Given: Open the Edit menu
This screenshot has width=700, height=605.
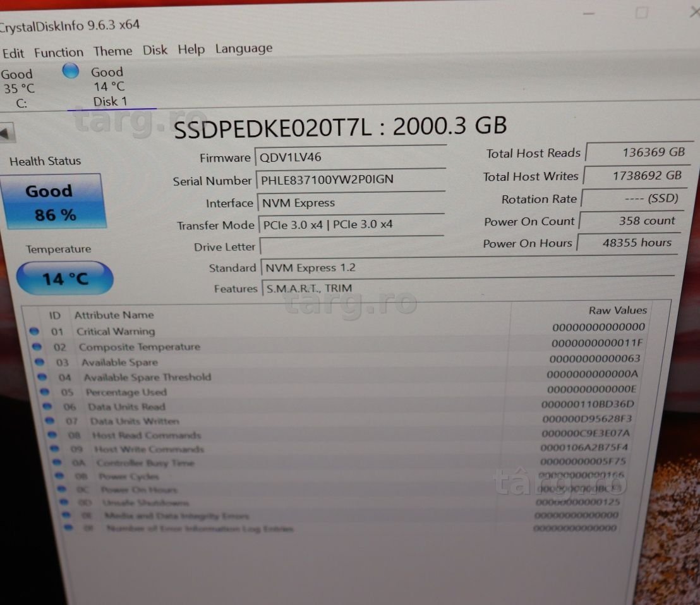Looking at the screenshot, I should [13, 53].
